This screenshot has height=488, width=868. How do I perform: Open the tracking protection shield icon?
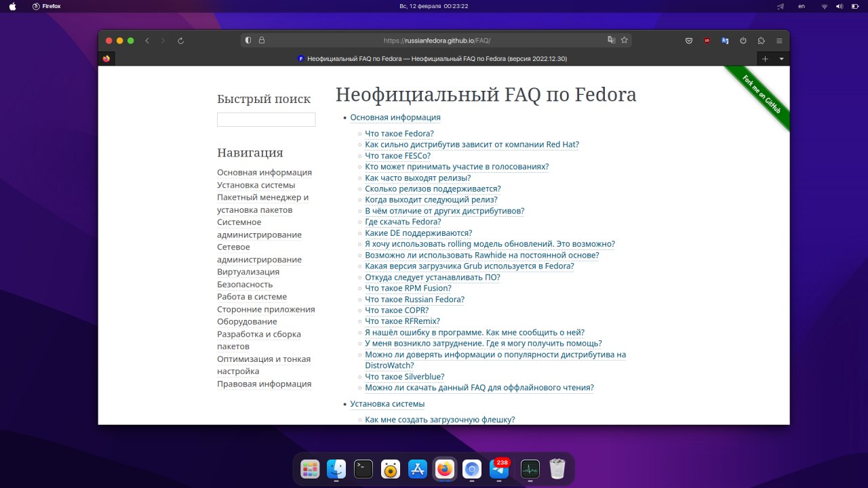tap(248, 40)
